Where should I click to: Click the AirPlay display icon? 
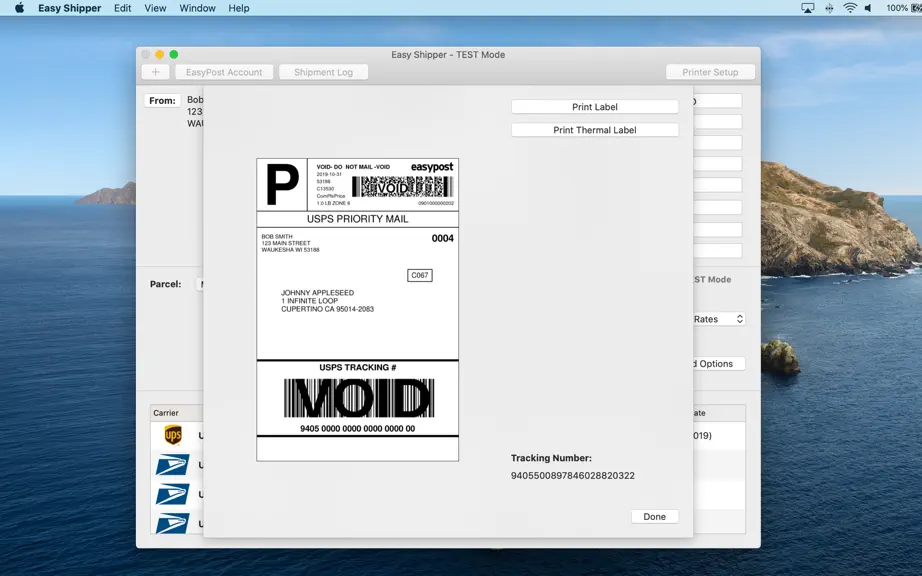pos(808,8)
